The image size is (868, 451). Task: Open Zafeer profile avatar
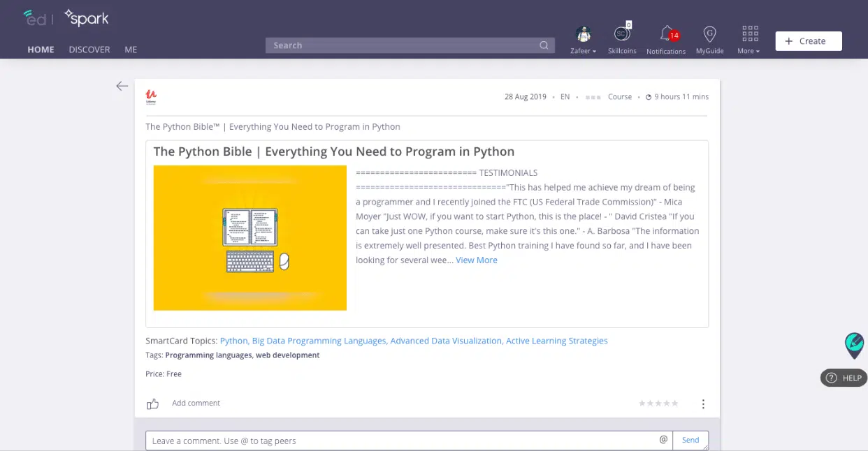click(584, 34)
